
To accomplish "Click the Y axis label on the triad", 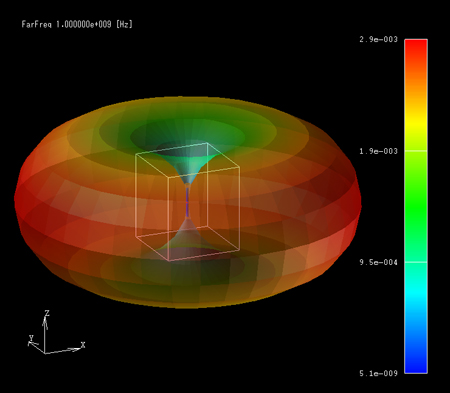I will coord(31,338).
